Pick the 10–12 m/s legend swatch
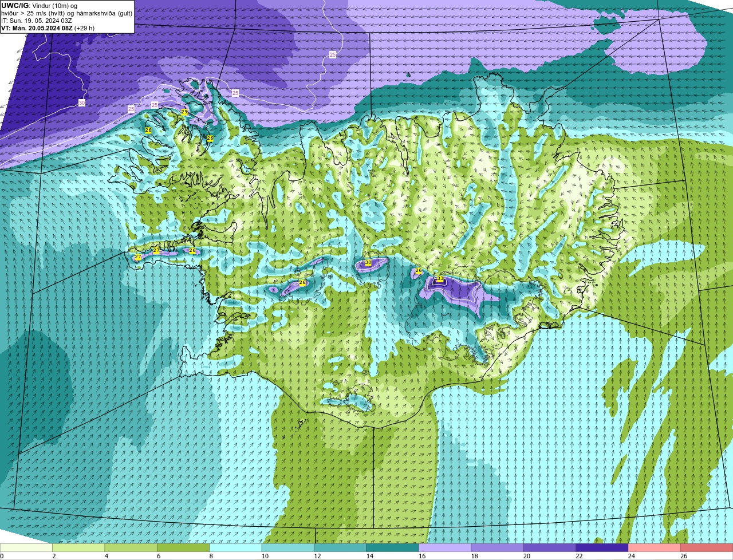733x560 pixels. (x=288, y=547)
